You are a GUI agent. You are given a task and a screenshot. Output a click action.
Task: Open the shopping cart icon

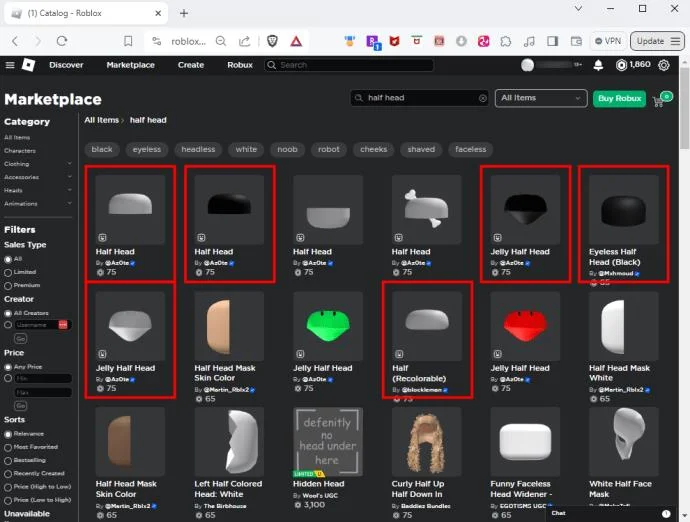tap(659, 101)
